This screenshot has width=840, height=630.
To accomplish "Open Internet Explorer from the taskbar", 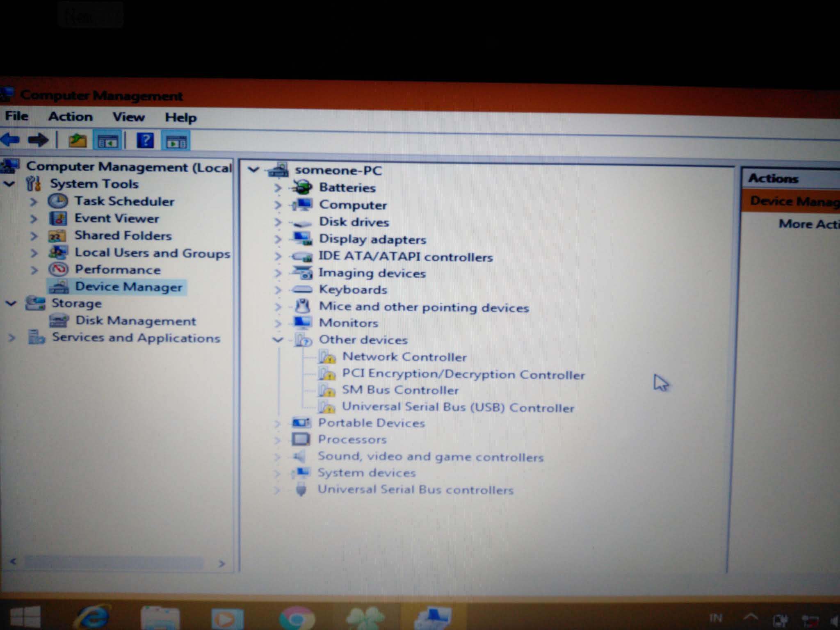I will 93,617.
